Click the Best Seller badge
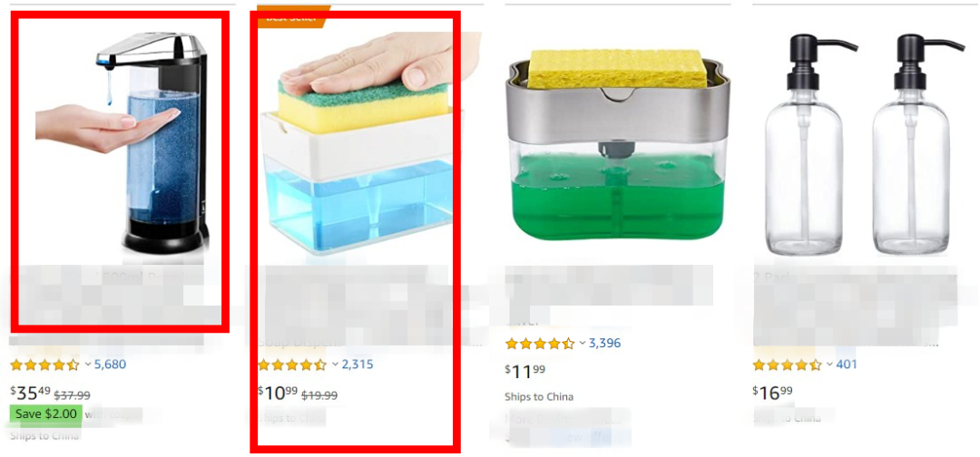This screenshot has width=980, height=457. (292, 16)
